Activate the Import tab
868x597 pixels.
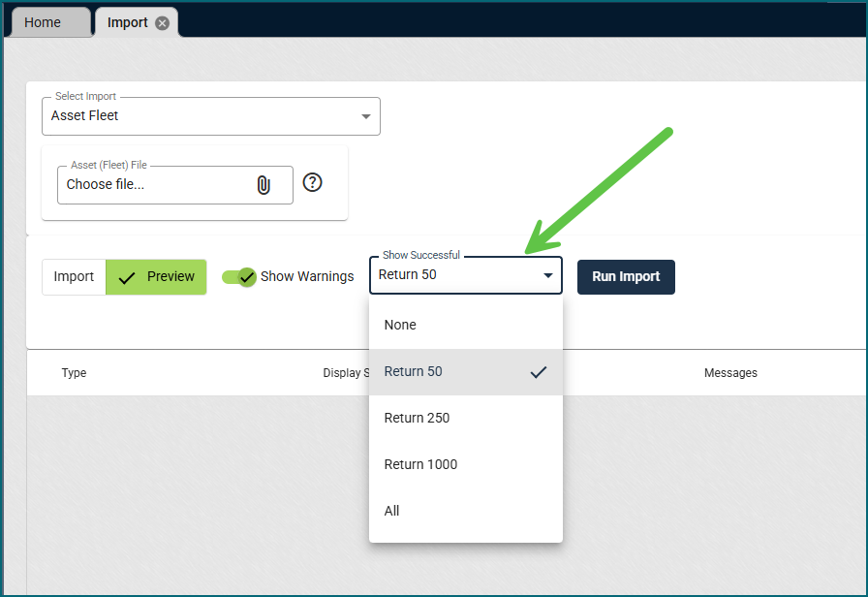coord(127,22)
